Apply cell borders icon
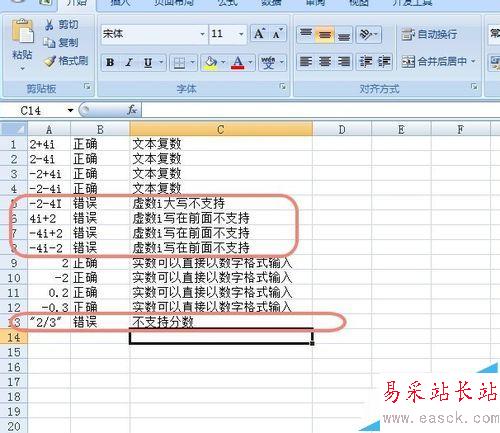The height and width of the screenshot is (433, 500). coord(179,62)
